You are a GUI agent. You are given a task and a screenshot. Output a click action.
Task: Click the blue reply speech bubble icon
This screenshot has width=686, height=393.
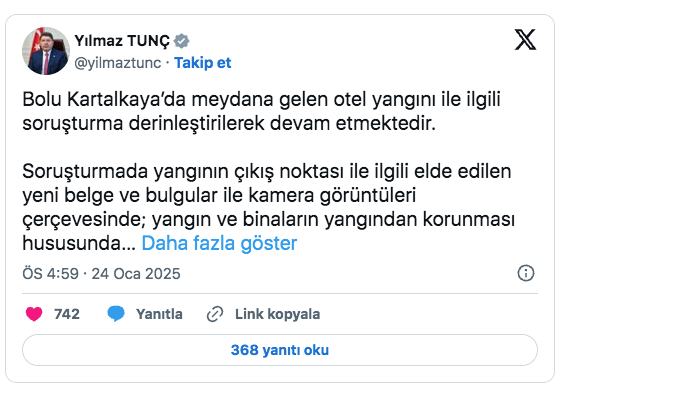pyautogui.click(x=116, y=314)
